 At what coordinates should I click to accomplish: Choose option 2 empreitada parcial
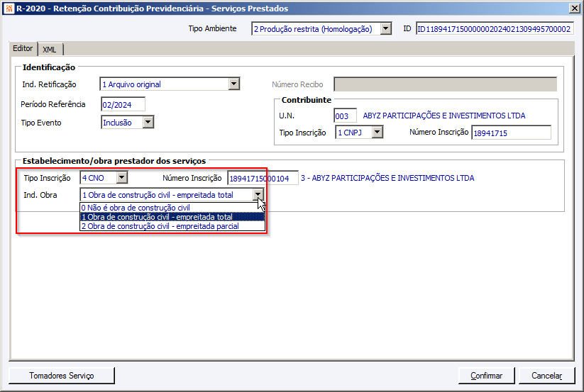pyautogui.click(x=172, y=226)
